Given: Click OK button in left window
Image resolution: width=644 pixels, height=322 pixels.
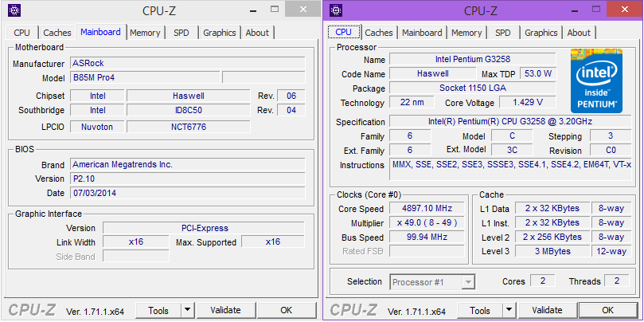Looking at the screenshot, I should pyautogui.click(x=287, y=310).
